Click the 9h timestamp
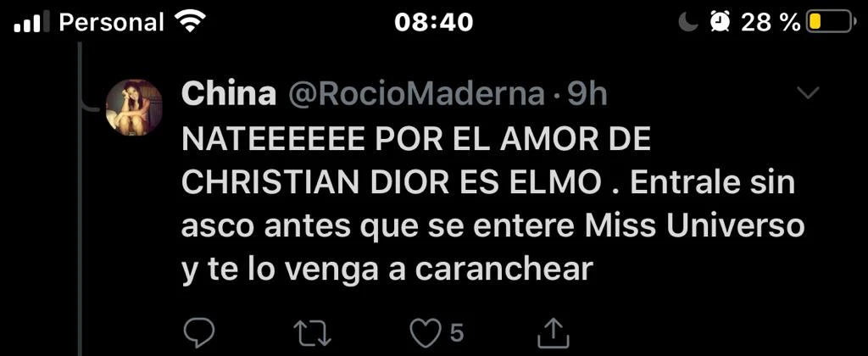Viewport: 868px width, 356px height. point(587,95)
